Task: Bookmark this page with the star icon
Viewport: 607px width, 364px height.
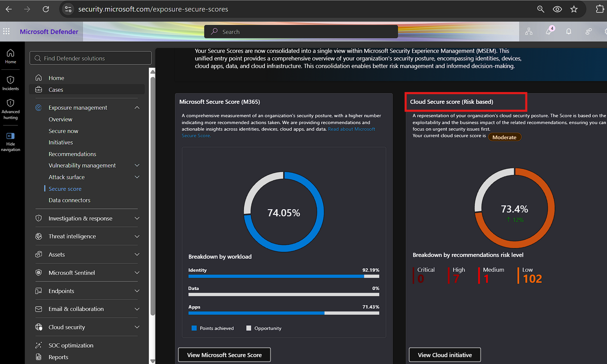Action: [574, 9]
